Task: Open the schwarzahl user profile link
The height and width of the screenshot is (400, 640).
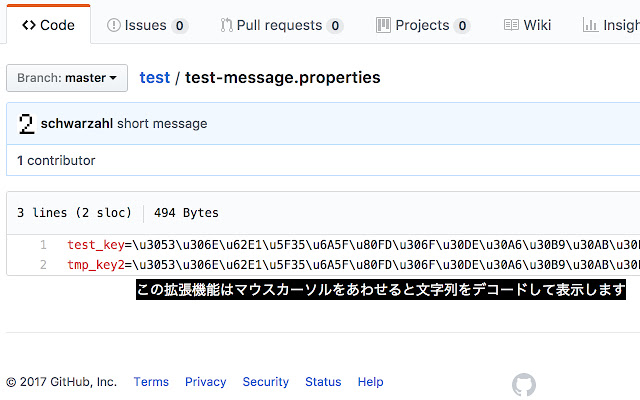Action: click(x=77, y=123)
